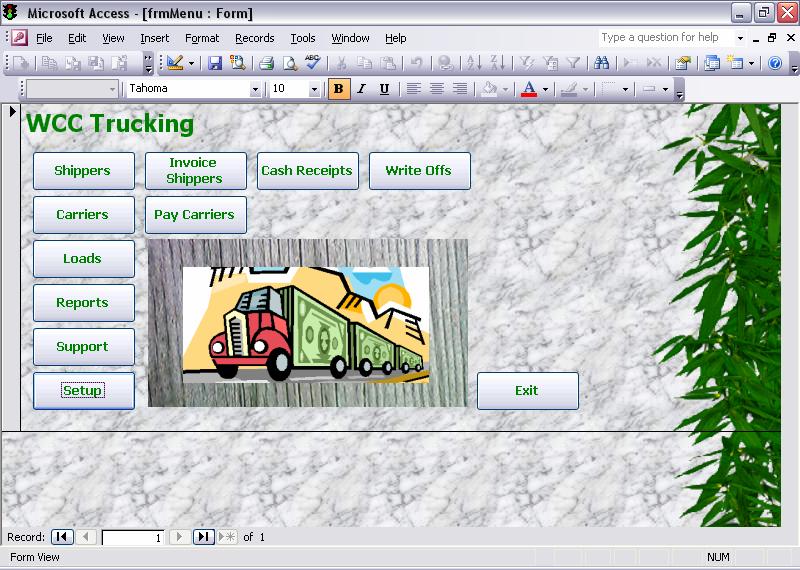The width and height of the screenshot is (800, 570).
Task: Open the Records menu
Action: point(254,38)
